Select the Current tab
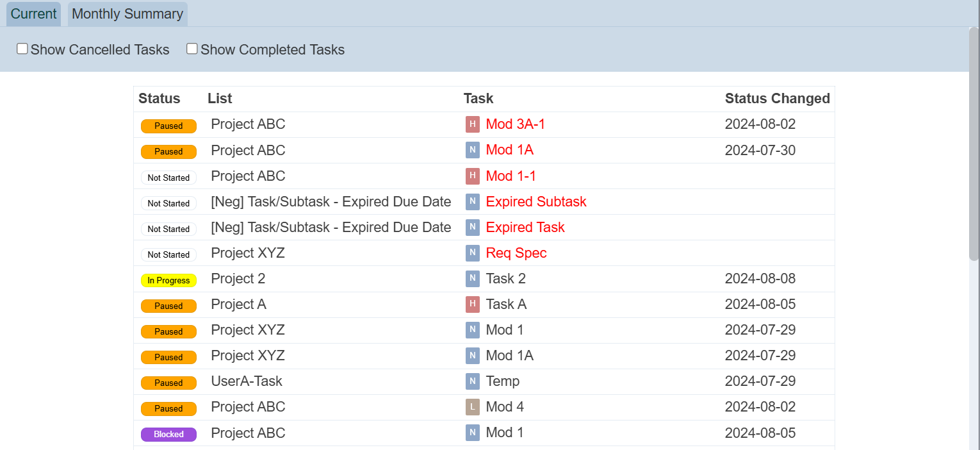Screen dimensions: 980x450 (33, 14)
